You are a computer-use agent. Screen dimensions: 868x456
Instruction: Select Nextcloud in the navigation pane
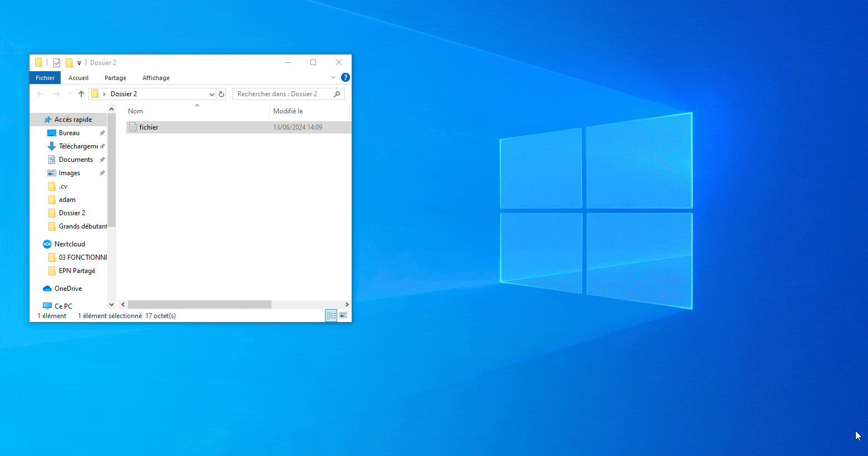click(70, 244)
